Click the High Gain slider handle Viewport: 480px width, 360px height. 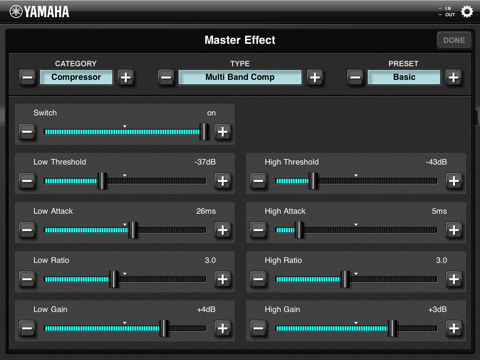pos(393,328)
